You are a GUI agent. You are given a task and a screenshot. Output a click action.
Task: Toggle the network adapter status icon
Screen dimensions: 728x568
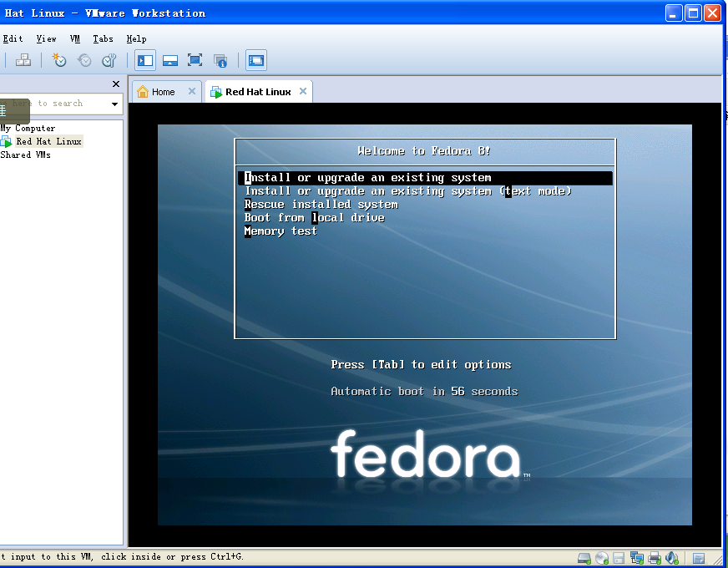click(x=636, y=557)
